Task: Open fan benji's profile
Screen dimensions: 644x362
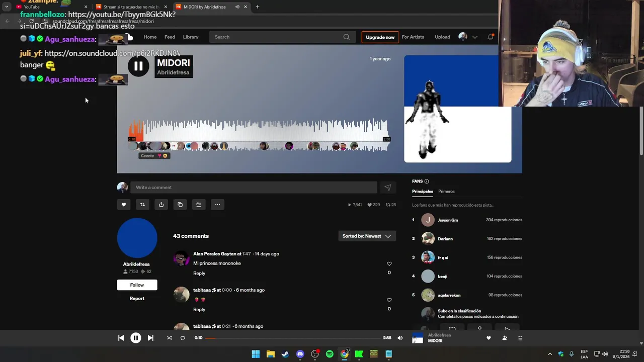Action: tap(442, 277)
